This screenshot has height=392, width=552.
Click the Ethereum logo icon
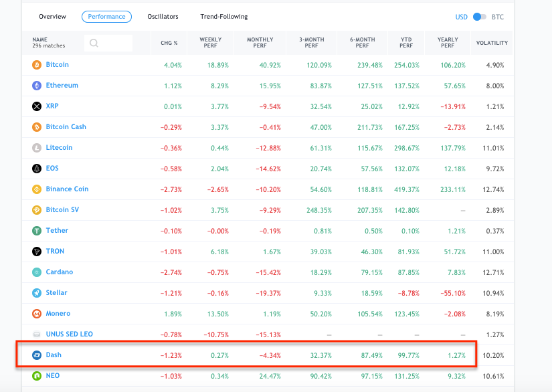37,86
